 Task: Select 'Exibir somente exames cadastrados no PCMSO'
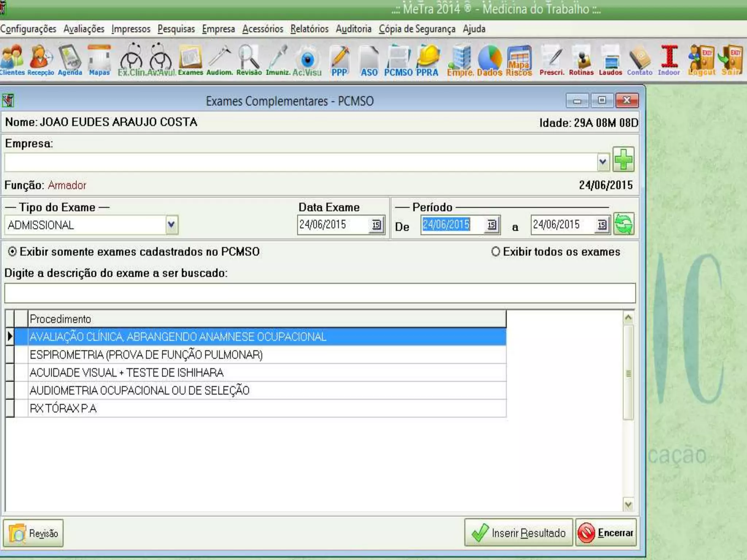click(x=12, y=252)
